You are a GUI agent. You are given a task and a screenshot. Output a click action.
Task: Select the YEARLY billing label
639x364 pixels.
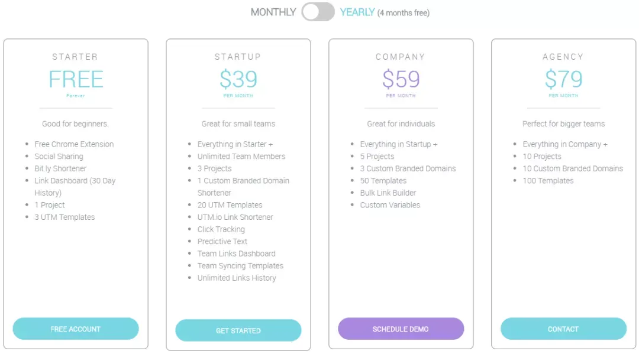click(x=357, y=12)
